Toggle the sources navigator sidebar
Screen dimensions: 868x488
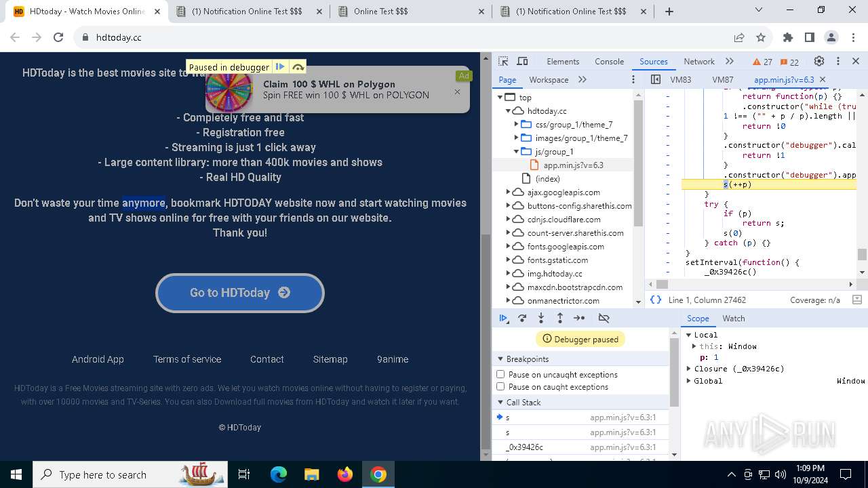655,79
